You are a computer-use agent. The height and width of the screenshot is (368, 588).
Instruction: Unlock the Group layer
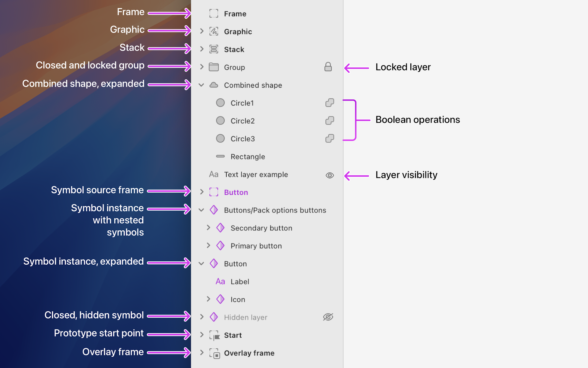point(328,67)
